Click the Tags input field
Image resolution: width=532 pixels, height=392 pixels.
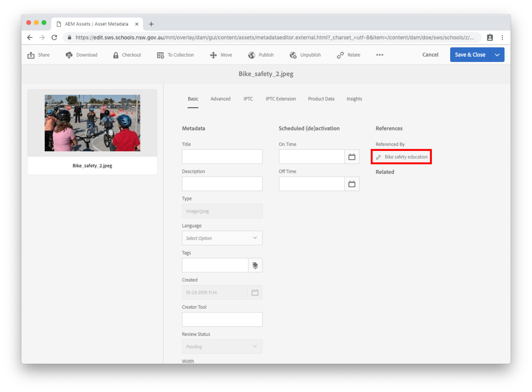215,265
